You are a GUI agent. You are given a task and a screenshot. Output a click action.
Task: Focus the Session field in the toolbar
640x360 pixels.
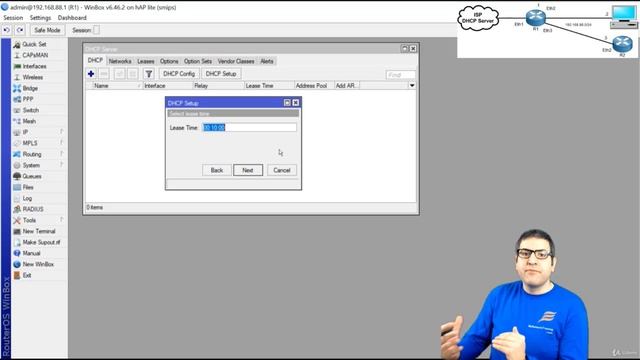[x=96, y=30]
